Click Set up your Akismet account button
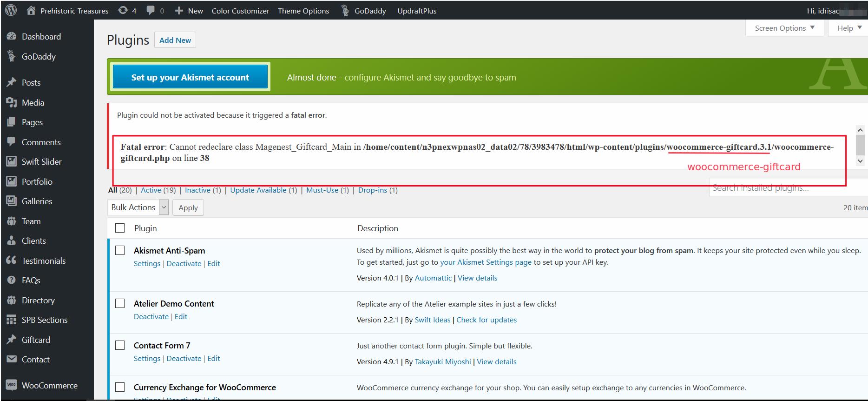The height and width of the screenshot is (401, 868). 190,77
